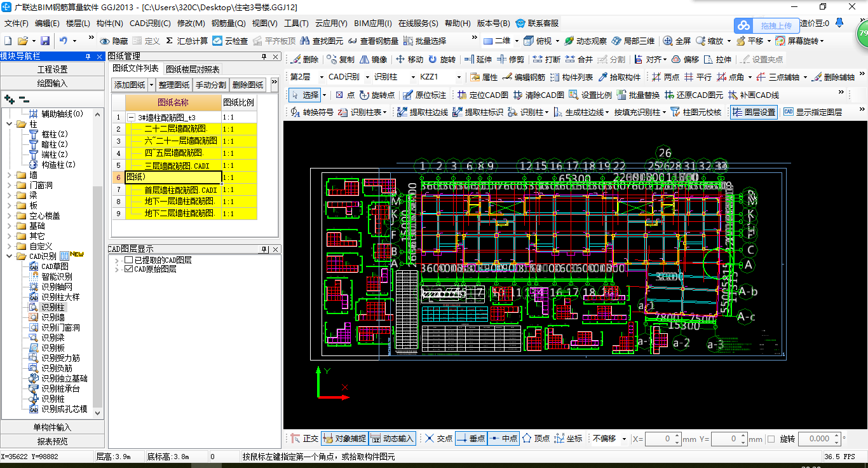Screen dimensions: 868x468
Task: Select the 复制 copy tool
Action: point(341,59)
